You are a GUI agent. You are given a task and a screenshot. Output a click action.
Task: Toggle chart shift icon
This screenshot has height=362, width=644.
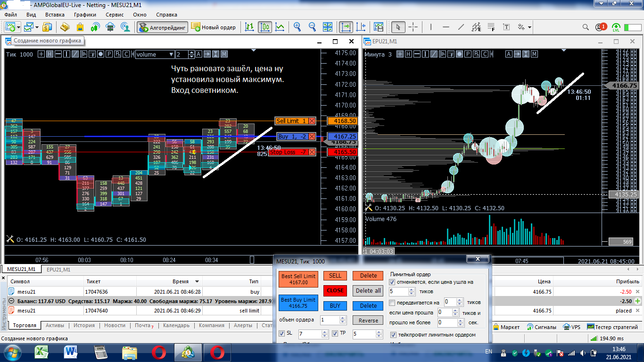pyautogui.click(x=361, y=27)
